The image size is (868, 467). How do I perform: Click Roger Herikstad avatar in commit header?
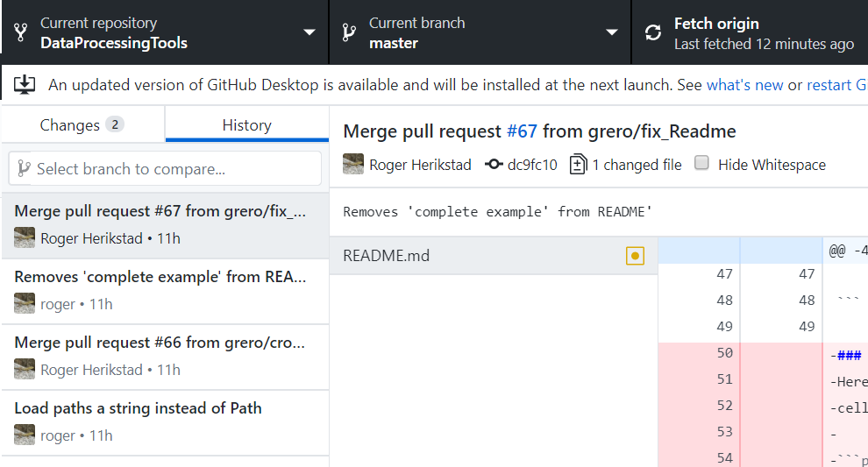353,164
